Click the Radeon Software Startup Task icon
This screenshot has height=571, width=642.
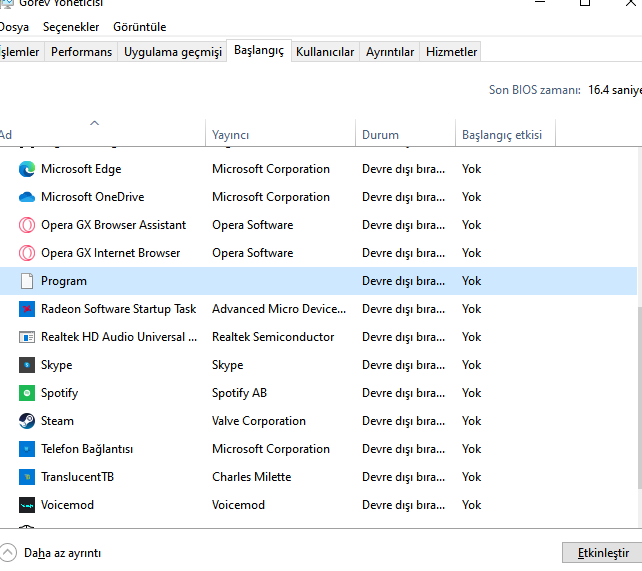click(x=27, y=309)
